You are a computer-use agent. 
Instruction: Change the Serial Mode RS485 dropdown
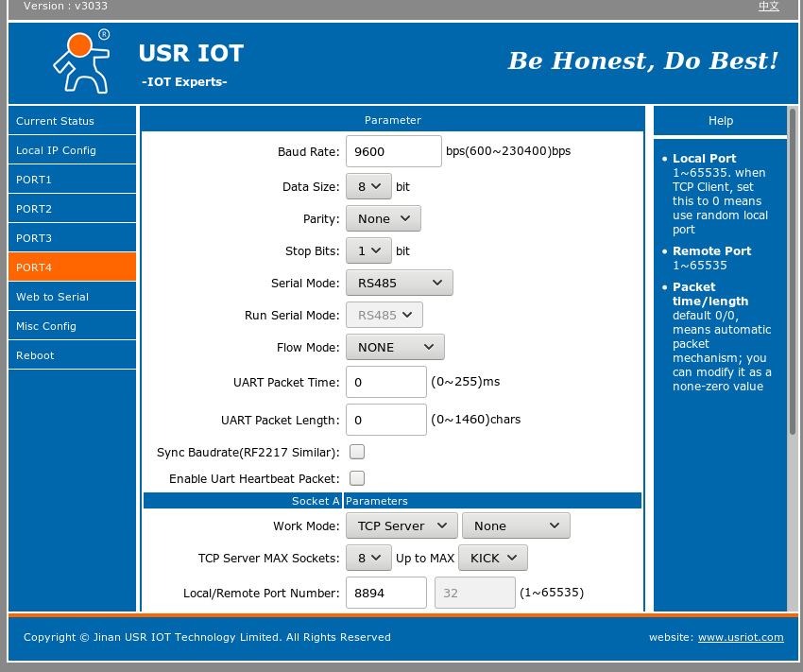point(399,283)
